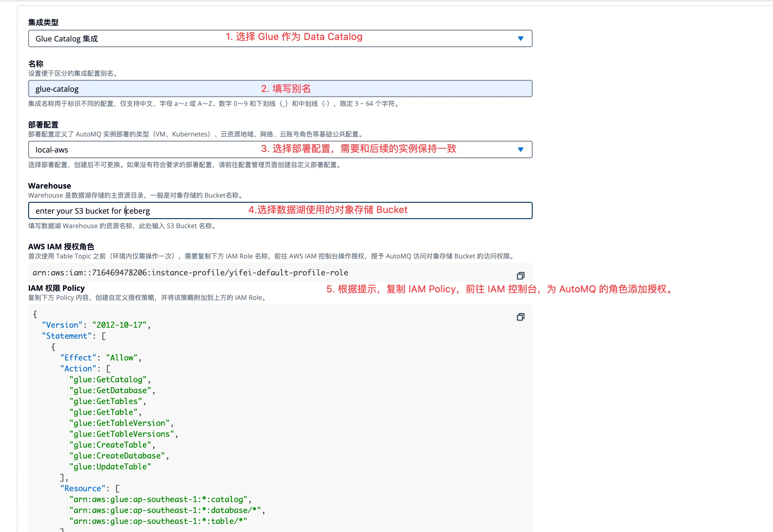Click the "Statement" key in the policy

67,336
